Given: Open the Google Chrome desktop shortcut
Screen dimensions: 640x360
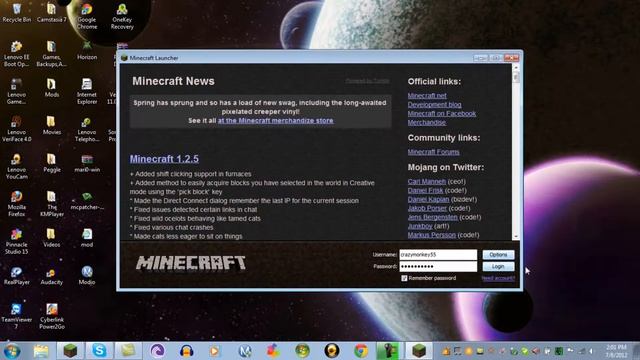Looking at the screenshot, I should click(x=87, y=16).
